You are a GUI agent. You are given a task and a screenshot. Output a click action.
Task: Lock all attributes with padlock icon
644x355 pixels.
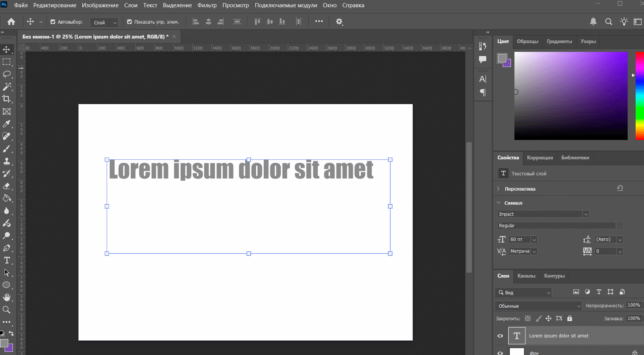click(569, 318)
